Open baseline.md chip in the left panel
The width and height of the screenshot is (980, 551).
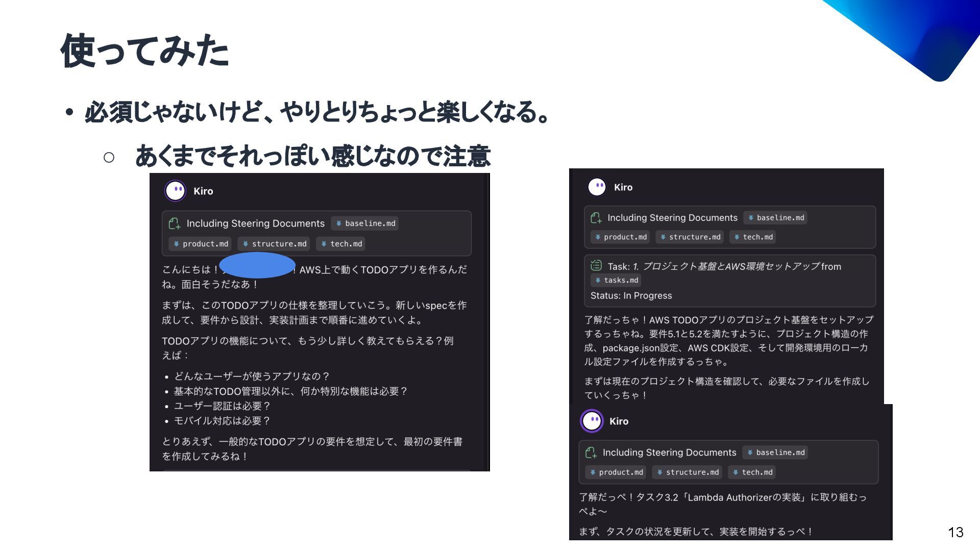pos(365,223)
